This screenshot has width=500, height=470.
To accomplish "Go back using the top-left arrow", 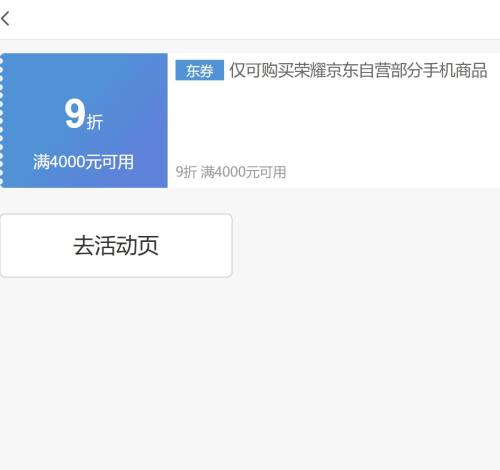I will pos(5,19).
